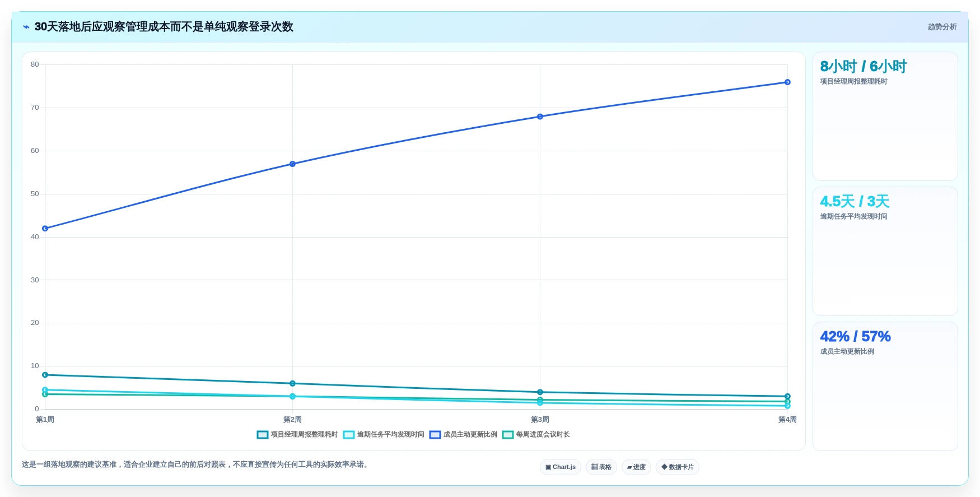Click the 第1周 x-axis label
The width and height of the screenshot is (980, 497).
pos(45,420)
